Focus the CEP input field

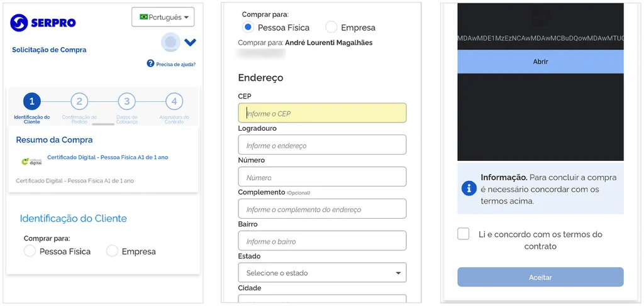322,113
